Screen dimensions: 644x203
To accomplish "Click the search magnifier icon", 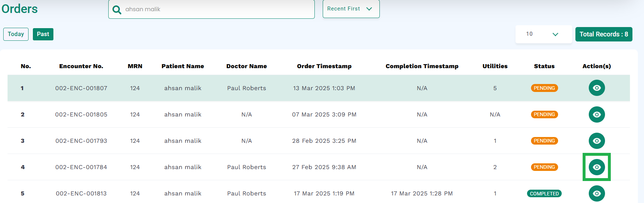I will pyautogui.click(x=117, y=10).
